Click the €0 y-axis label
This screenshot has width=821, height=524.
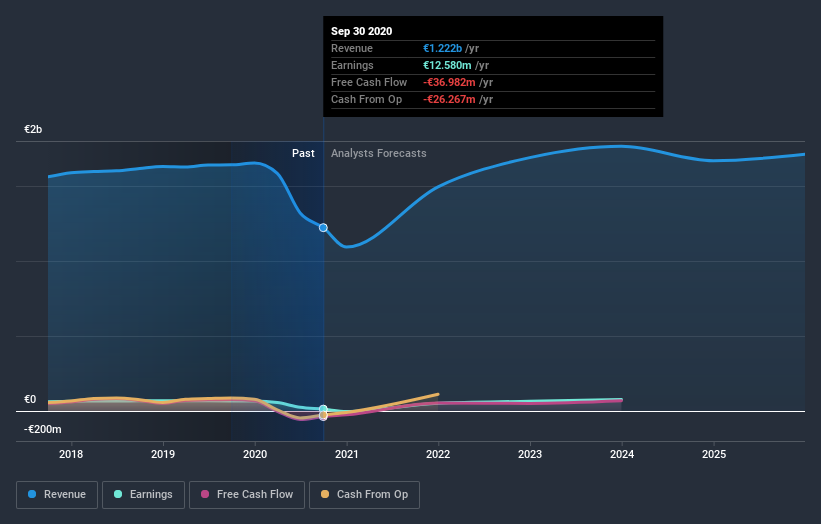tap(30, 399)
